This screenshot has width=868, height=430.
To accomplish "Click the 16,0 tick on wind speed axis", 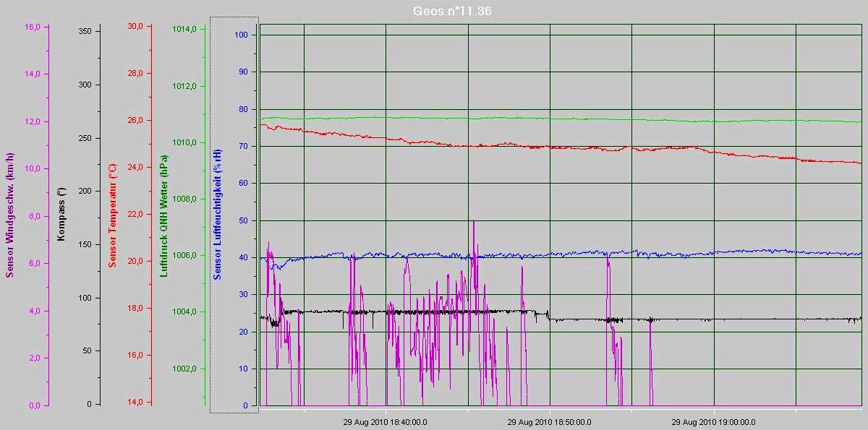I will (33, 27).
